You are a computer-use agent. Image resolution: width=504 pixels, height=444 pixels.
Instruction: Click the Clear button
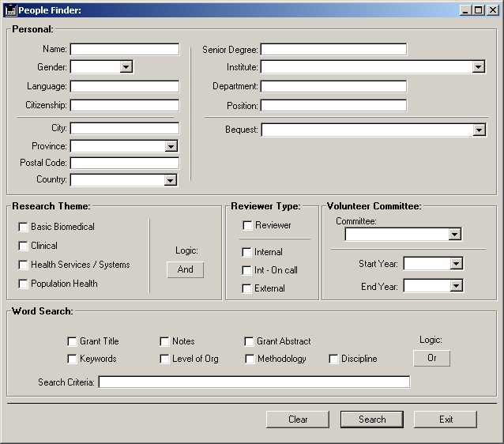(298, 420)
